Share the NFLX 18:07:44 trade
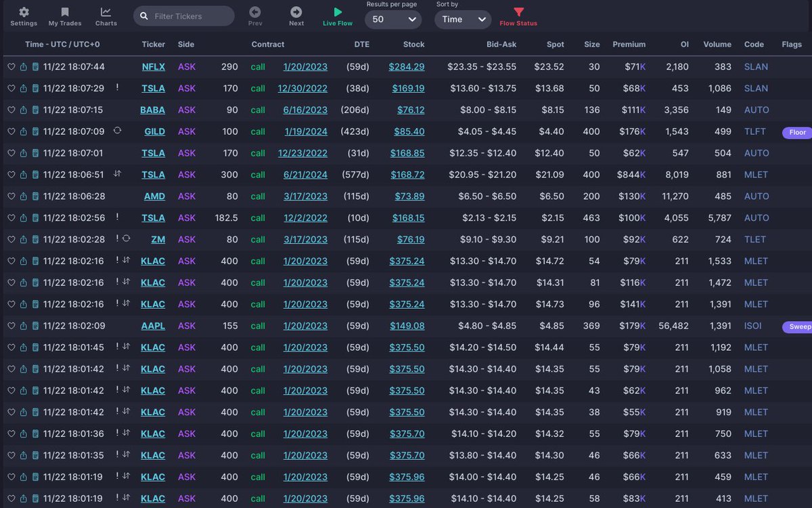 point(24,67)
